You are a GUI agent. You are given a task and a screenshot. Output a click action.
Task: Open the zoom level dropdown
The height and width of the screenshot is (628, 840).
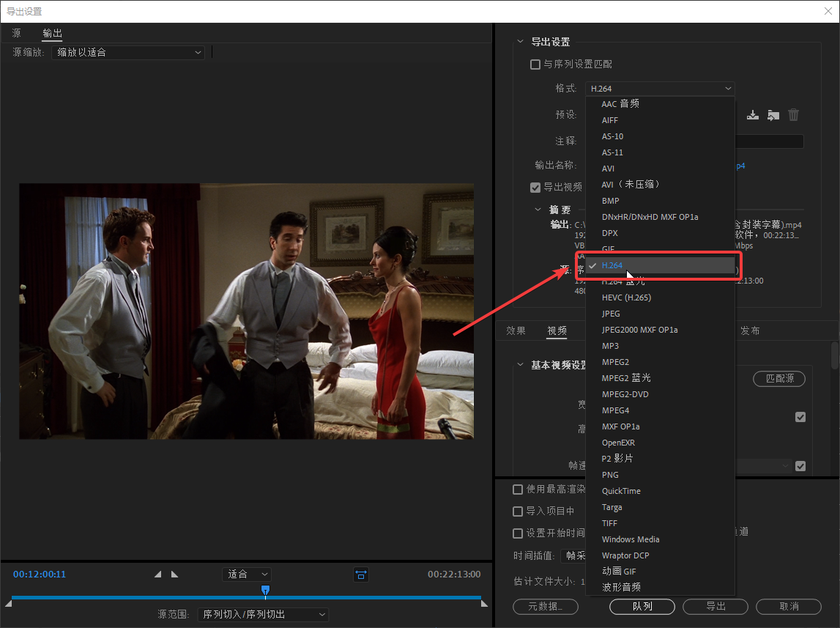point(246,575)
